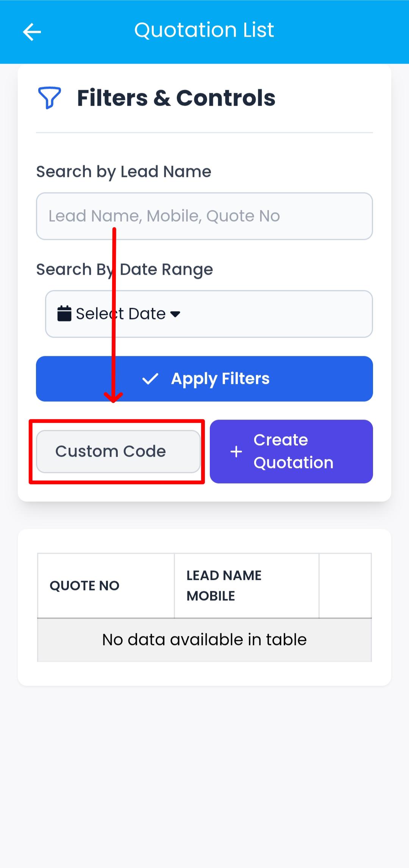Click the Lead Name search input field
Viewport: 409px width, 868px height.
pos(204,216)
